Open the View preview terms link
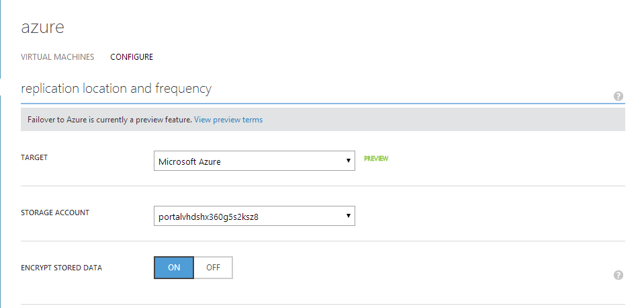Screen dimensions: 644x308 tap(228, 120)
